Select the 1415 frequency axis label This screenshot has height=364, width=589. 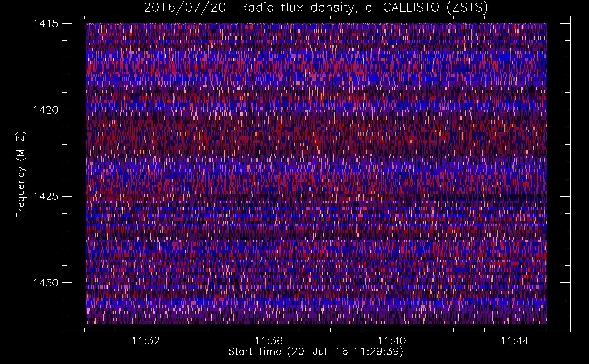click(46, 24)
